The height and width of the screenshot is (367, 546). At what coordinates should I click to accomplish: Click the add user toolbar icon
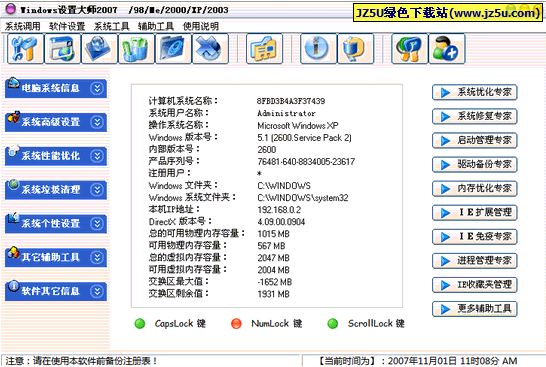(447, 49)
